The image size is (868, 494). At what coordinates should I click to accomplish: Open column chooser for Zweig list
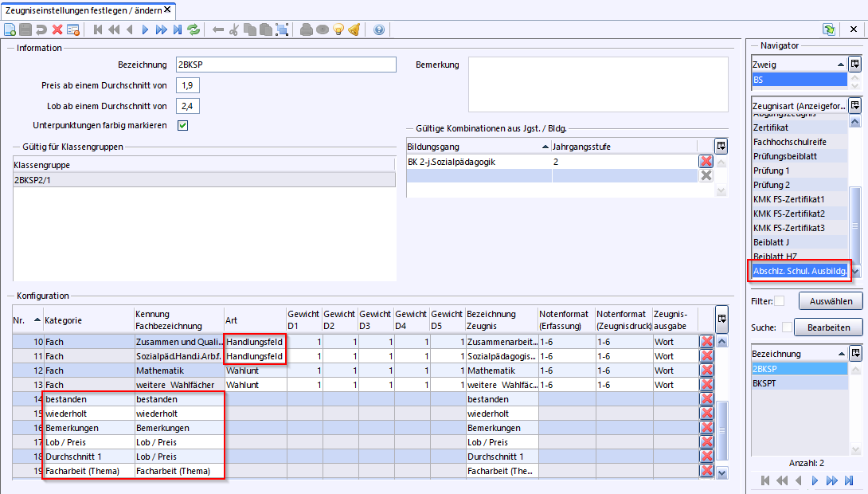pyautogui.click(x=854, y=64)
